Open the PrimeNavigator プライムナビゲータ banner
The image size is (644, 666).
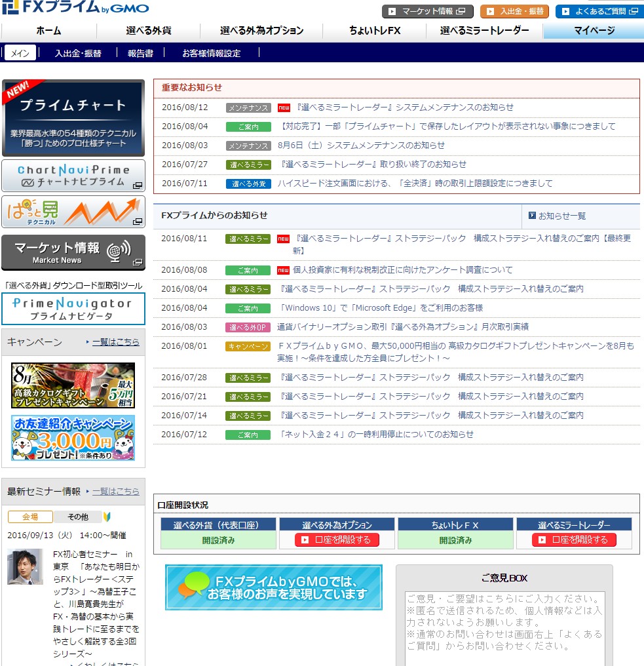pyautogui.click(x=73, y=309)
